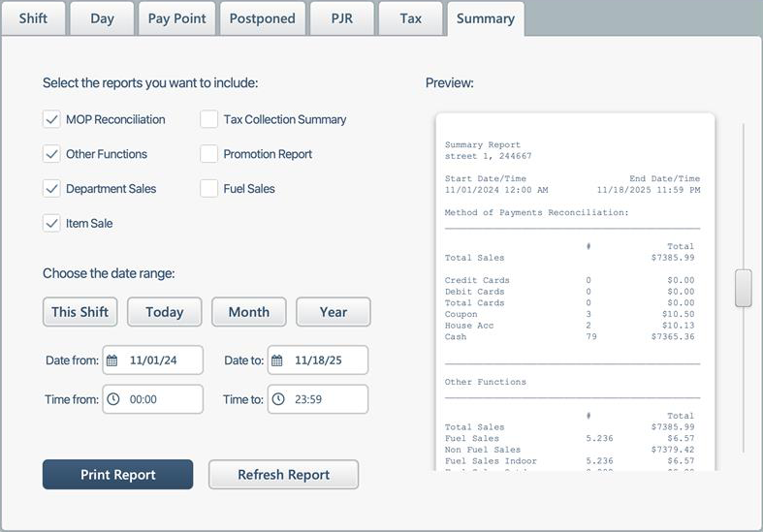Screen dimensions: 763x532
Task: Go to the Tax tab
Action: (x=411, y=18)
